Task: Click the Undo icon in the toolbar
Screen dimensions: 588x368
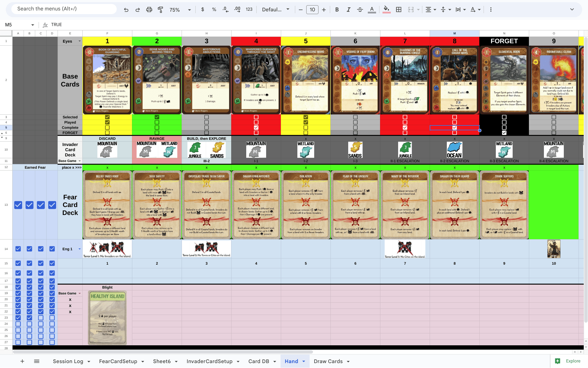Action: coord(126,10)
